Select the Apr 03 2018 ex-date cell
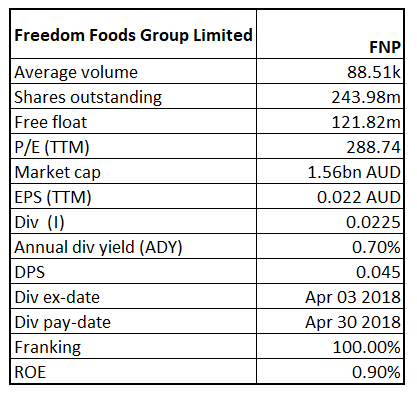 pyautogui.click(x=330, y=296)
